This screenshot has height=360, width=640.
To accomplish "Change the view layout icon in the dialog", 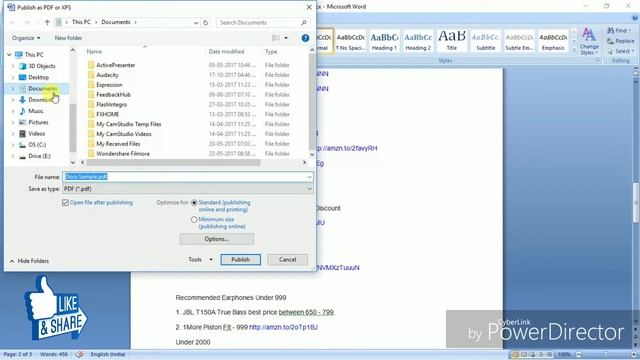I will 276,38.
